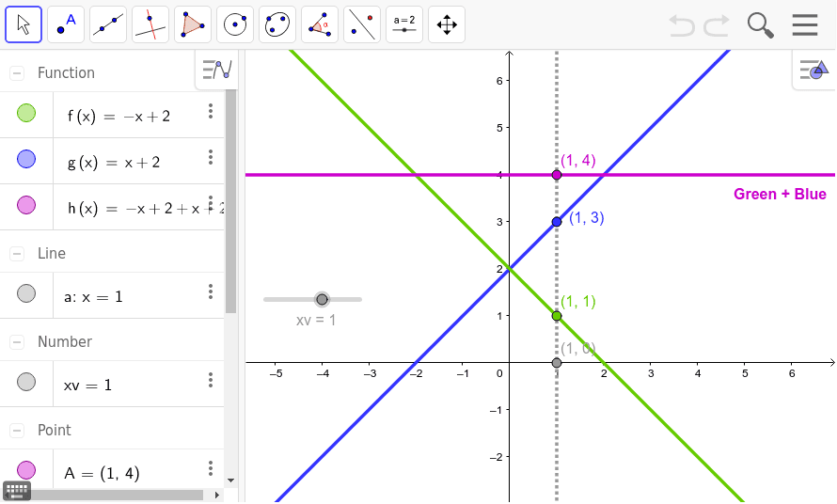Viewport: 837px width, 504px height.
Task: Toggle visibility of number xv
Action: [x=26, y=383]
